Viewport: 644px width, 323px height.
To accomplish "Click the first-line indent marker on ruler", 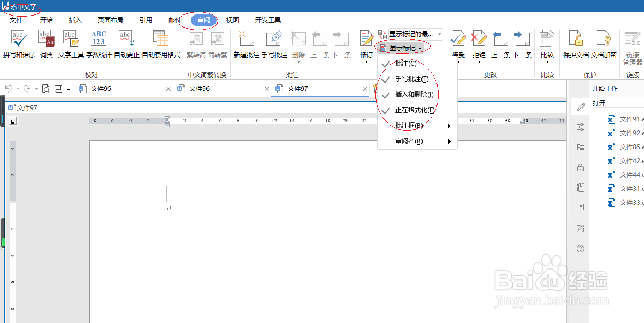I will (167, 118).
